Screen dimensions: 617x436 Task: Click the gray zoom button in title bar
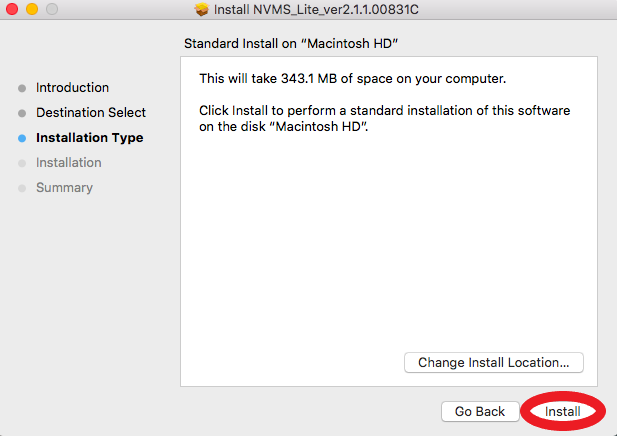point(51,10)
